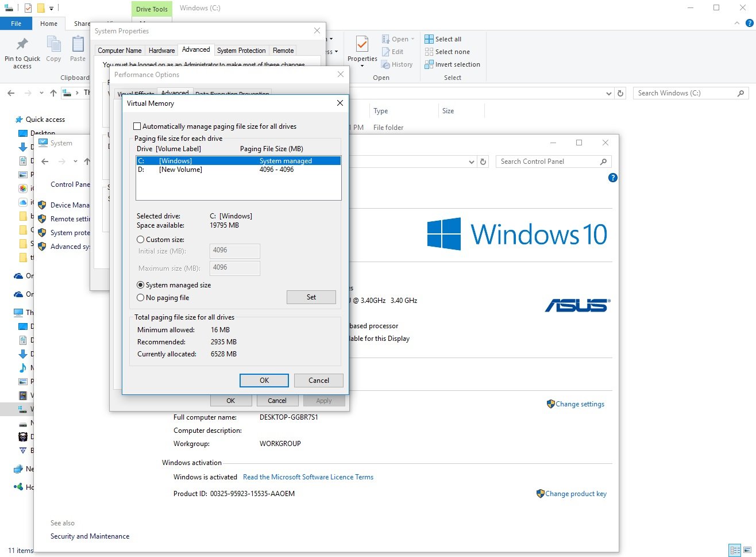Open Advanced system settings from the sidebar
Screen dimensions: 756x557
(69, 246)
